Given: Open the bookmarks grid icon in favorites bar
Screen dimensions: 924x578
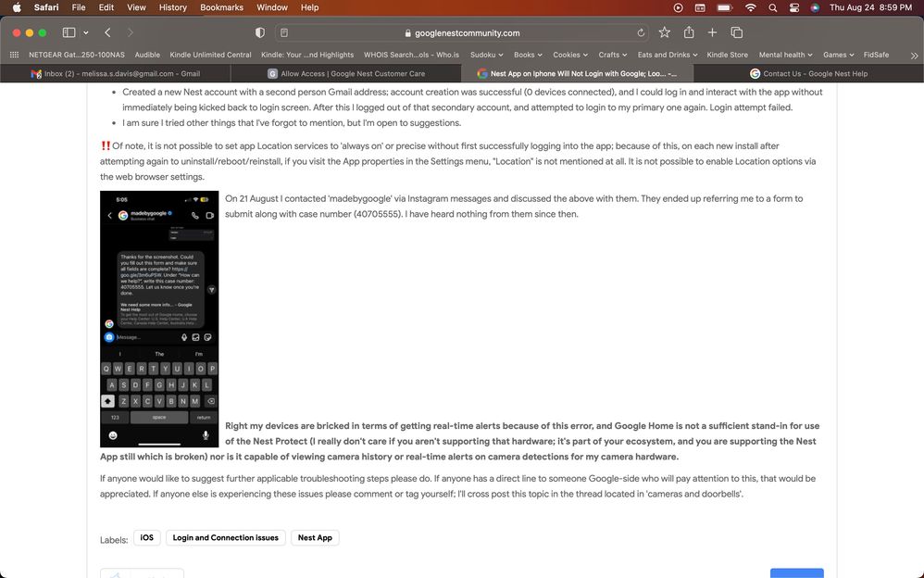Looking at the screenshot, I should pyautogui.click(x=14, y=55).
